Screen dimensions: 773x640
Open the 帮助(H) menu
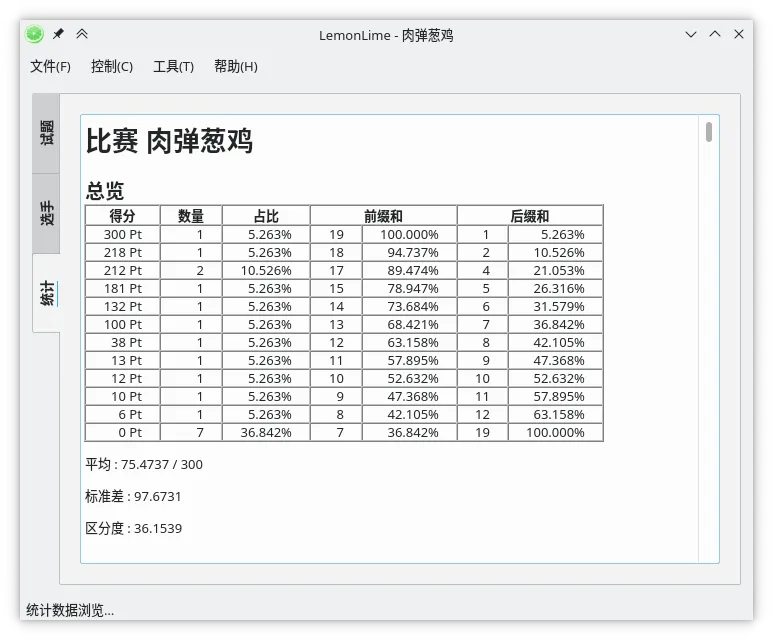236,66
